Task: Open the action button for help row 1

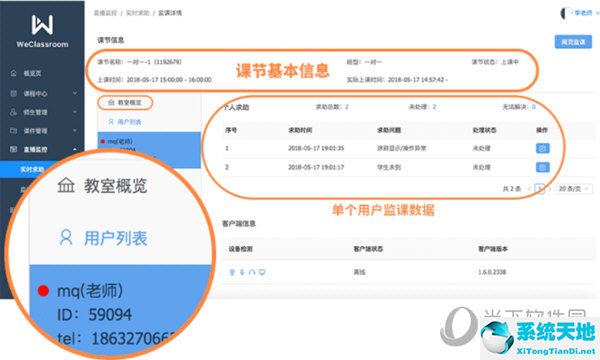Action: point(543,148)
